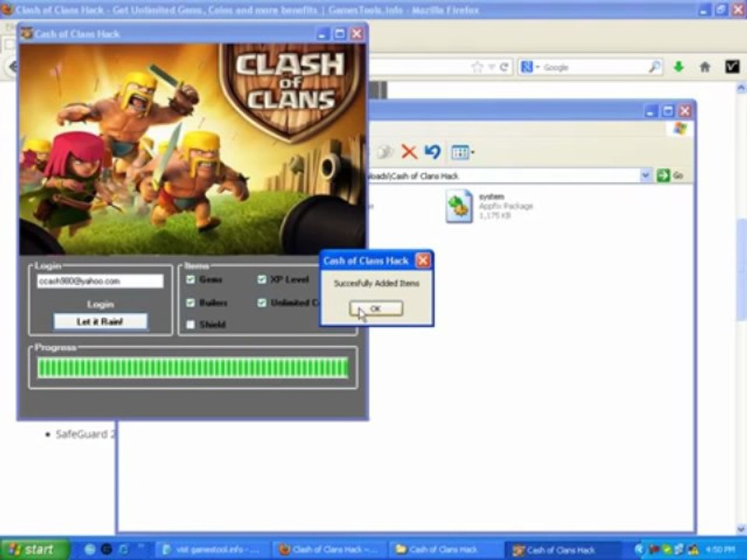Click the blue Undo icon in Explorer toolbar

click(433, 152)
